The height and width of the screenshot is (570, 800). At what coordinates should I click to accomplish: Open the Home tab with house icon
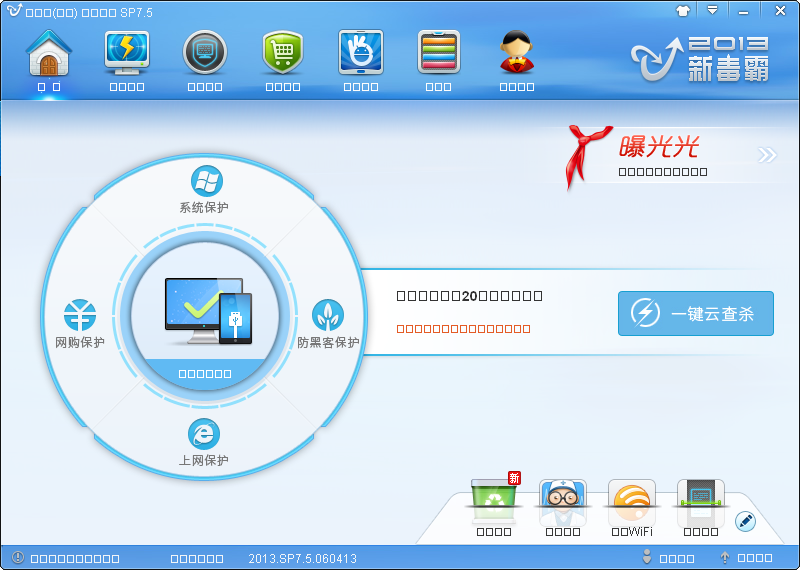(x=49, y=58)
